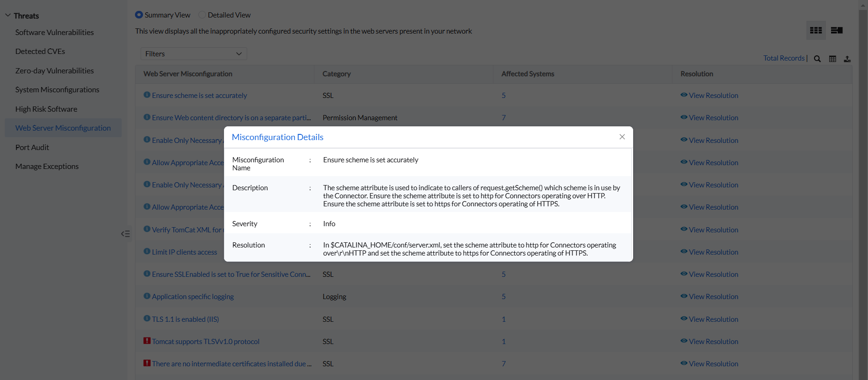
Task: Open Port Audit in the sidebar
Action: (x=32, y=147)
